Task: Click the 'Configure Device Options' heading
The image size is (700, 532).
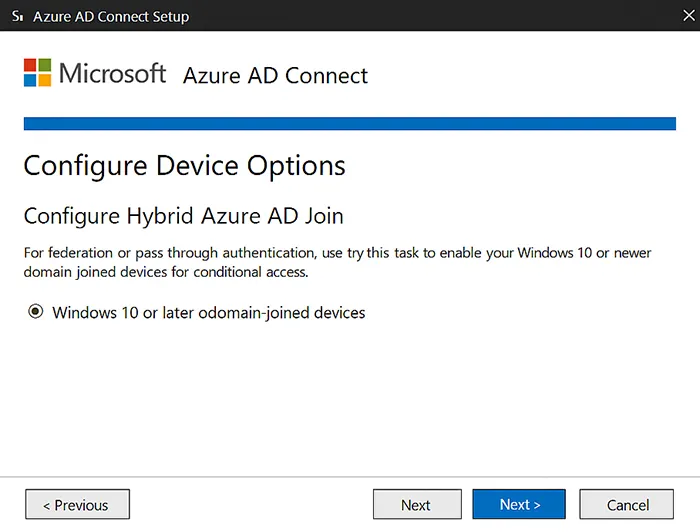Action: [184, 165]
